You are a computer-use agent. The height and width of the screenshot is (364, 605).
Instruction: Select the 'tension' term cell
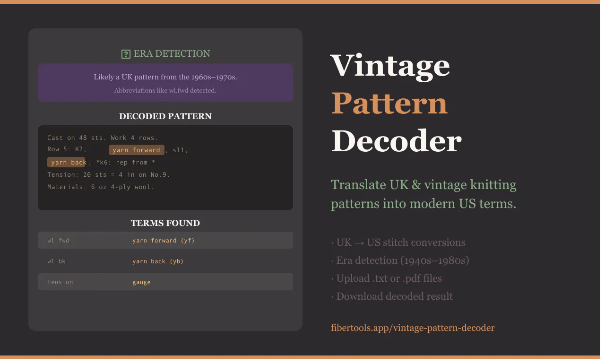(60, 282)
